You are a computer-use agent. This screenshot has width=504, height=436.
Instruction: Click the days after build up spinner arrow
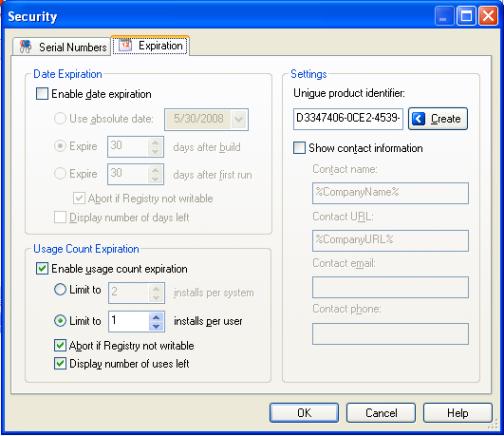point(155,142)
